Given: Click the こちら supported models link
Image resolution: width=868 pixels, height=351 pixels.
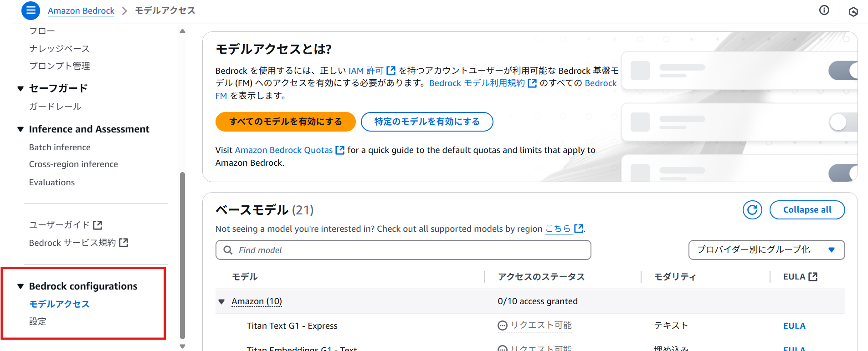Looking at the screenshot, I should pos(558,229).
